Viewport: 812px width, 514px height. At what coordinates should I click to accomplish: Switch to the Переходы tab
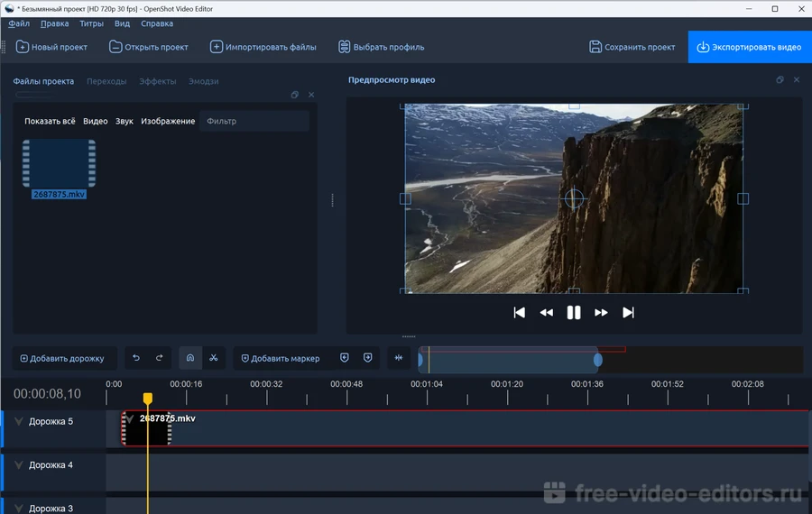click(106, 81)
